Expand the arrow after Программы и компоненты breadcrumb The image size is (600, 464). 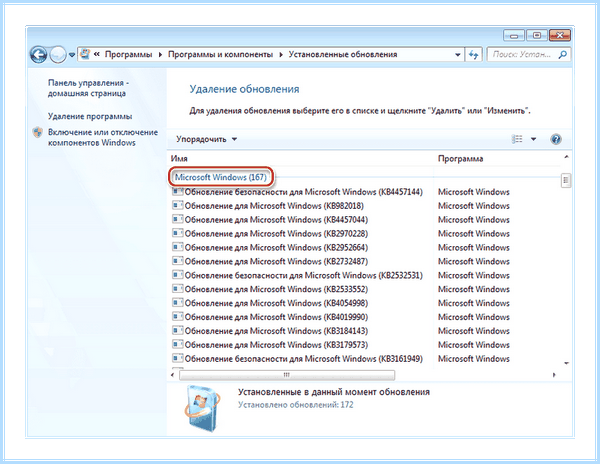(x=281, y=55)
